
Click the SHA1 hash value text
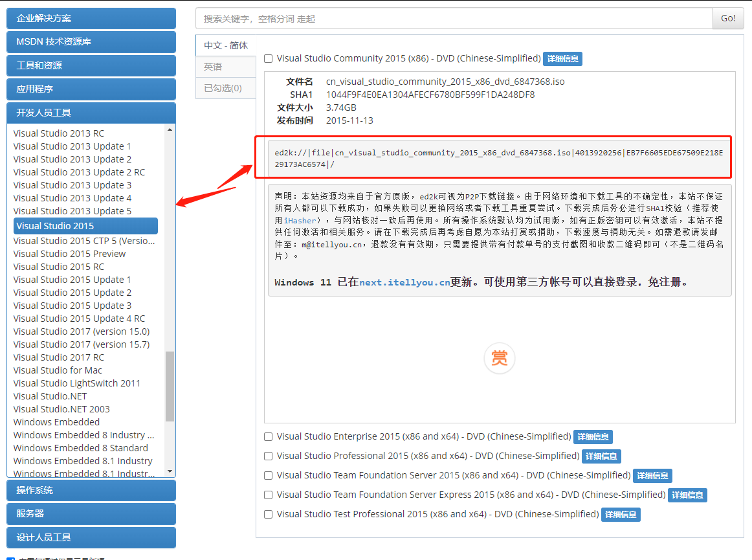pos(430,95)
